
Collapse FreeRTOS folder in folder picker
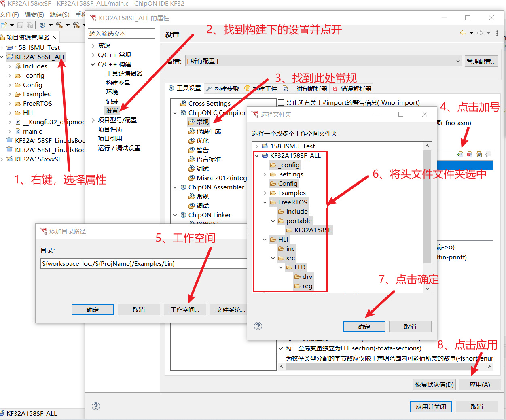265,202
